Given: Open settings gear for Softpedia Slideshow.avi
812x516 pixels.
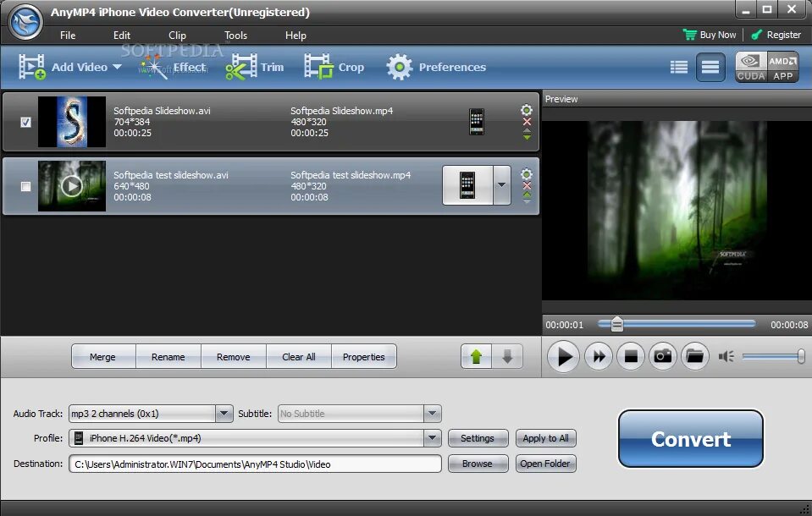Looking at the screenshot, I should click(x=526, y=110).
